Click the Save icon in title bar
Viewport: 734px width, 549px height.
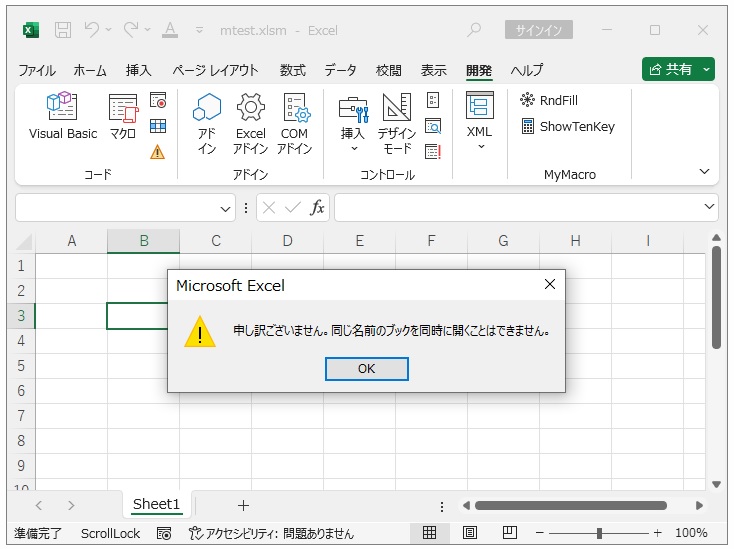[63, 30]
